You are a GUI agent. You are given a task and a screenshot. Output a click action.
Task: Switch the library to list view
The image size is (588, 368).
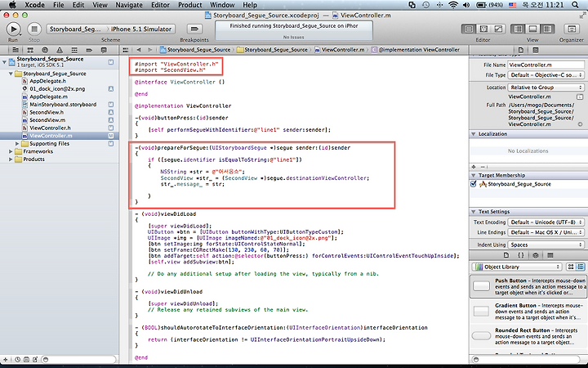580,267
